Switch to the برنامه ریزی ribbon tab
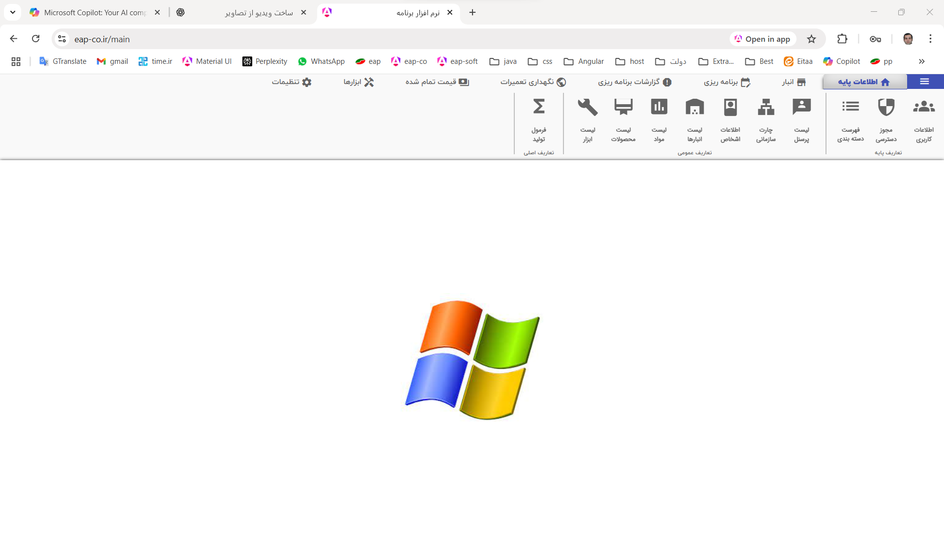 (x=727, y=82)
